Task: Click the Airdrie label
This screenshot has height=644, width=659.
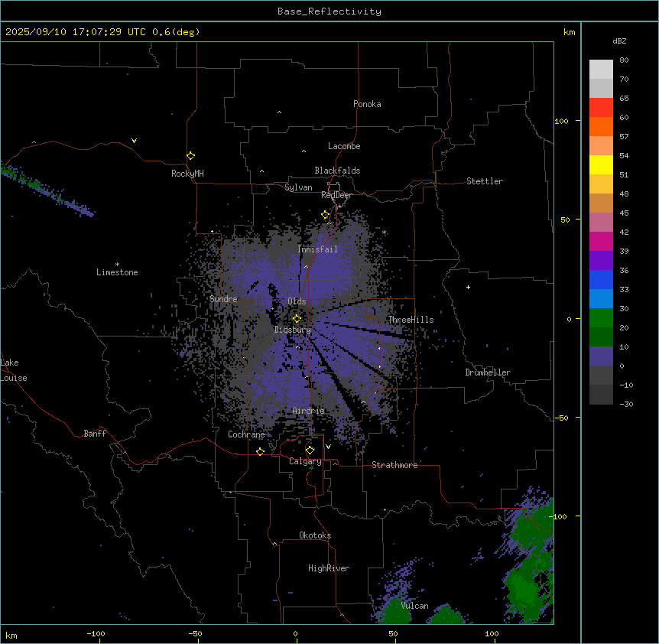Action: pyautogui.click(x=309, y=411)
